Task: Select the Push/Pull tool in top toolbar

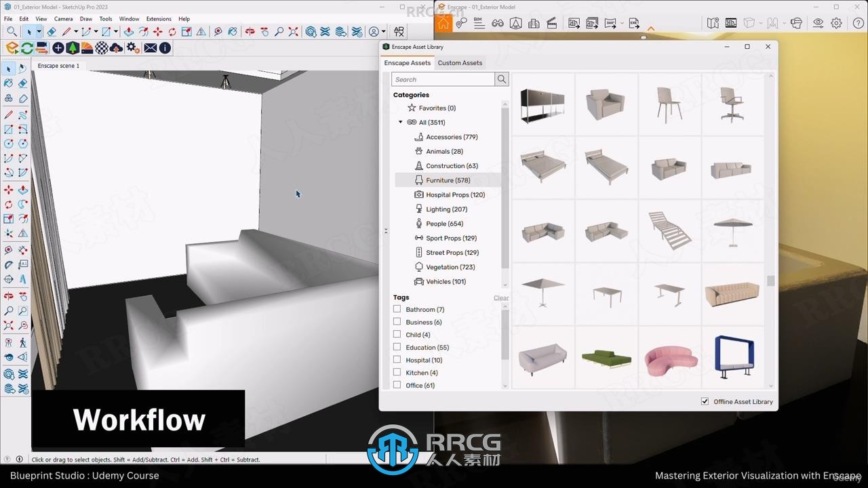Action: click(128, 32)
